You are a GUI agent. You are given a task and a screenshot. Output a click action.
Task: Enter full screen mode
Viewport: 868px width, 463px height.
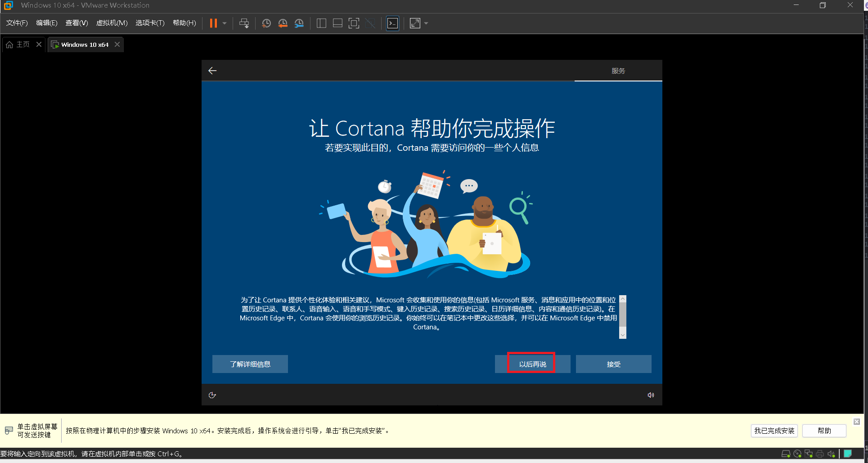(354, 23)
